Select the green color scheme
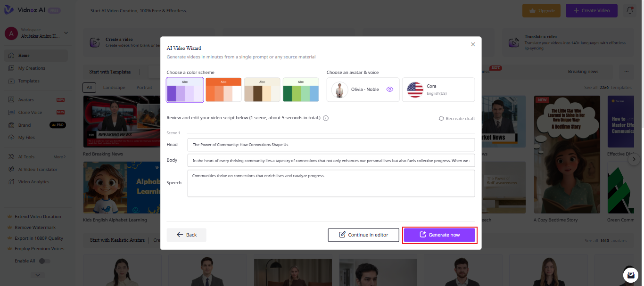Screen dimensions: 644x286 coord(301,90)
